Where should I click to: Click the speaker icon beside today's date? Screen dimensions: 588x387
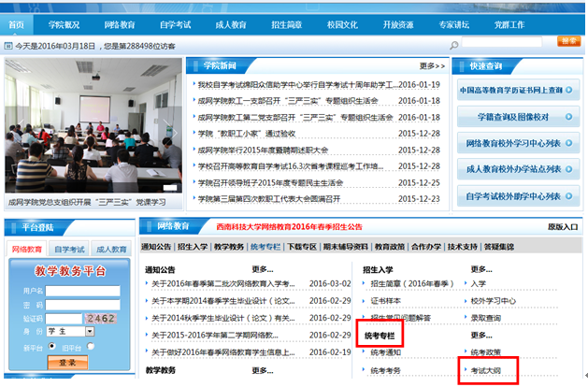click(10, 43)
